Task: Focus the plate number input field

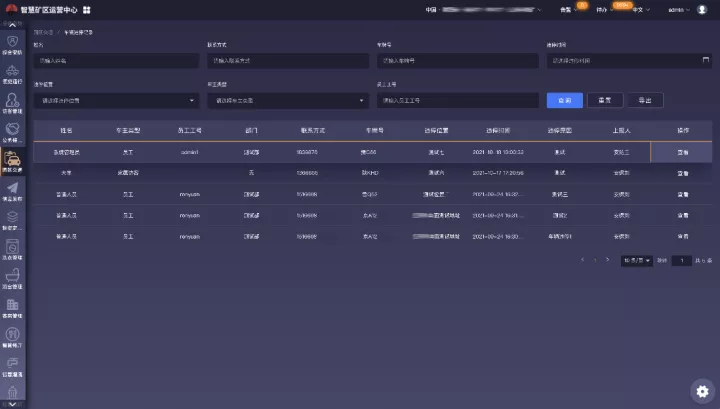Action: click(457, 61)
